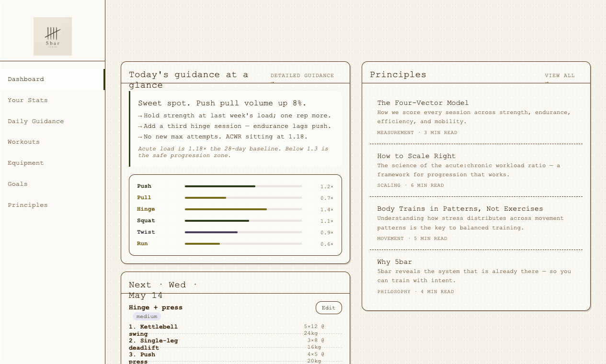The width and height of the screenshot is (606, 364).
Task: Read How to Scale Right article
Action: coord(476,171)
